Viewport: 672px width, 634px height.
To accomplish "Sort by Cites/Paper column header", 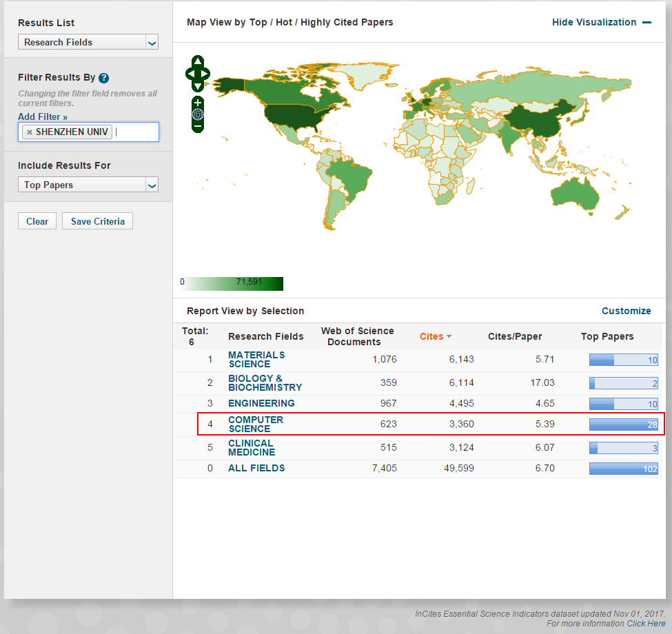I will (x=515, y=337).
